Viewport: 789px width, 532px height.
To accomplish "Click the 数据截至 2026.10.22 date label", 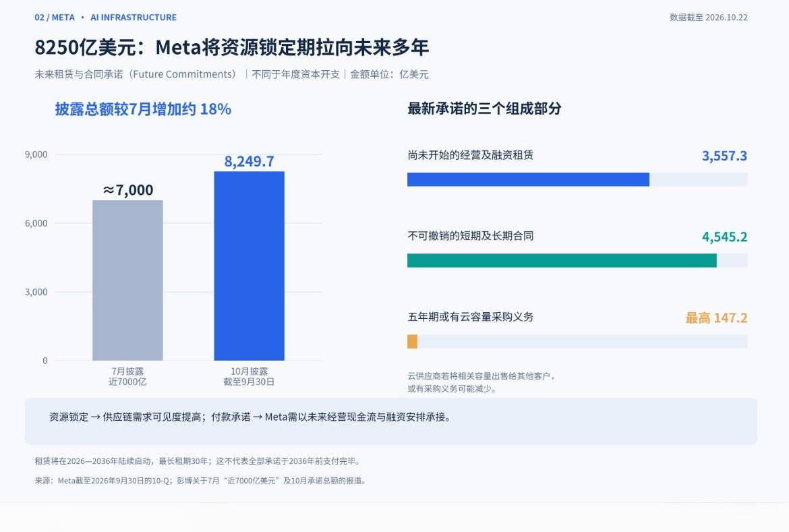I will [x=709, y=18].
